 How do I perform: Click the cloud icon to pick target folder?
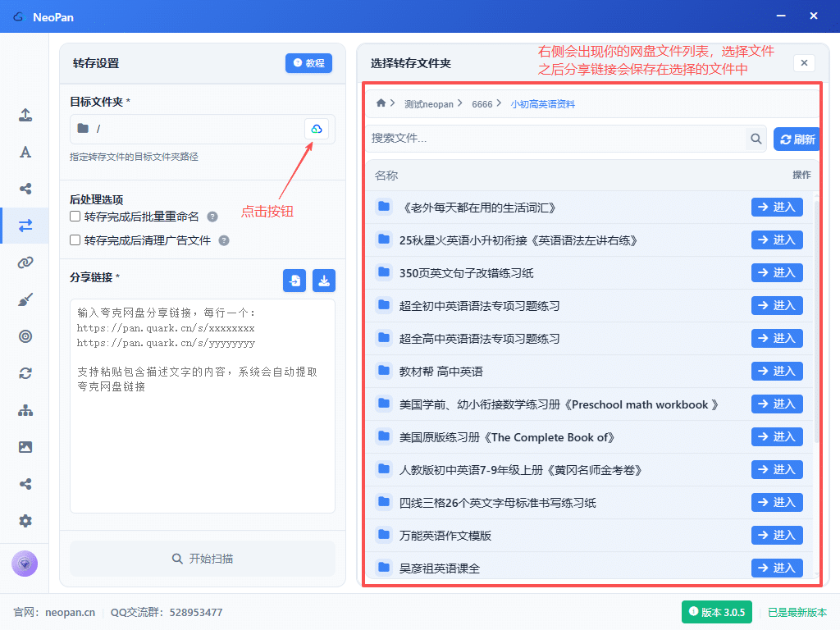317,129
